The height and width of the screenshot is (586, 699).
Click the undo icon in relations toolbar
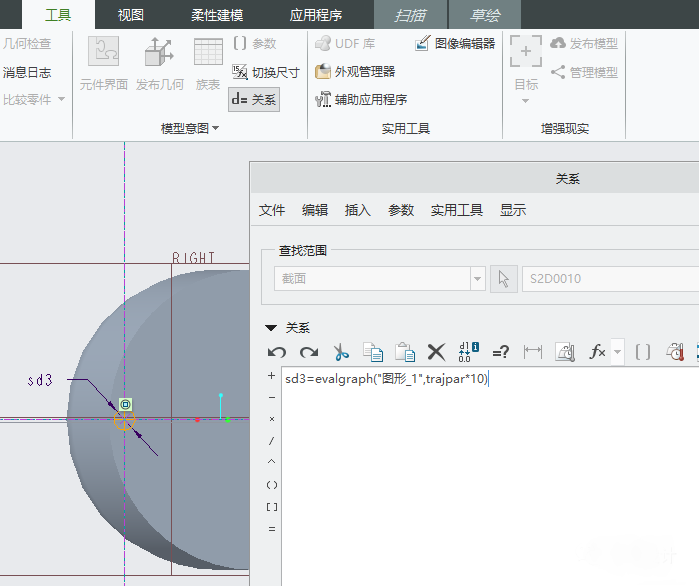point(277,352)
